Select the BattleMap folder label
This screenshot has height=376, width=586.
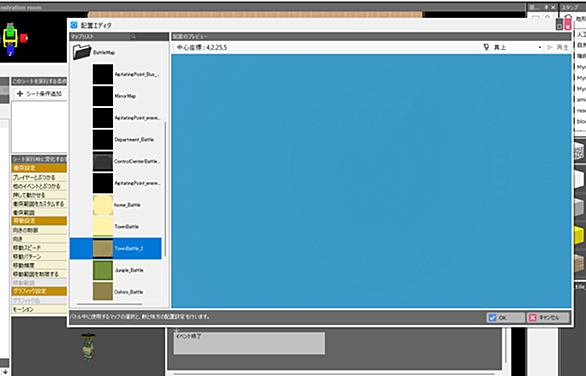click(x=104, y=52)
